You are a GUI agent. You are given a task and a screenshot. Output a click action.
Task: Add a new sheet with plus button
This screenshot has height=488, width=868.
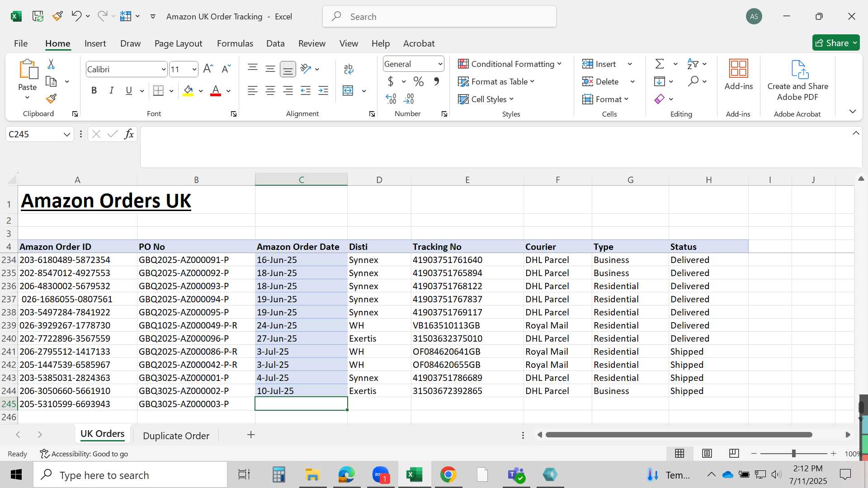pyautogui.click(x=251, y=435)
